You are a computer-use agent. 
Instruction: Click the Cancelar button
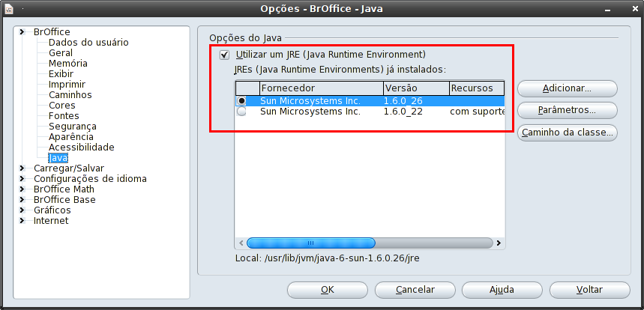click(415, 290)
